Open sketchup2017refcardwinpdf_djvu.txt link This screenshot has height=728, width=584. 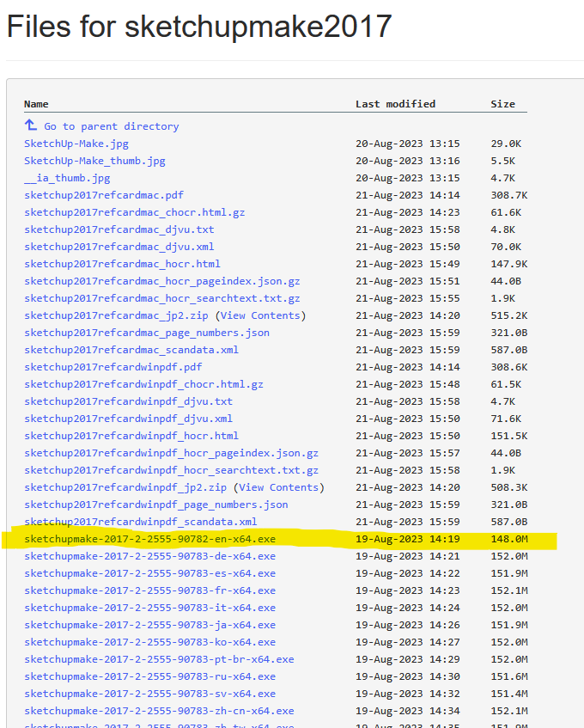tap(129, 401)
